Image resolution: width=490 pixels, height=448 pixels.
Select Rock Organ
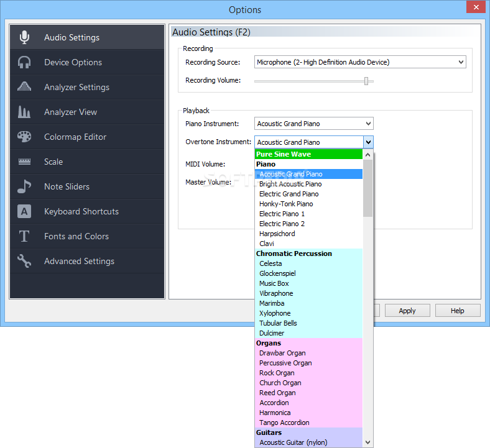coord(309,373)
